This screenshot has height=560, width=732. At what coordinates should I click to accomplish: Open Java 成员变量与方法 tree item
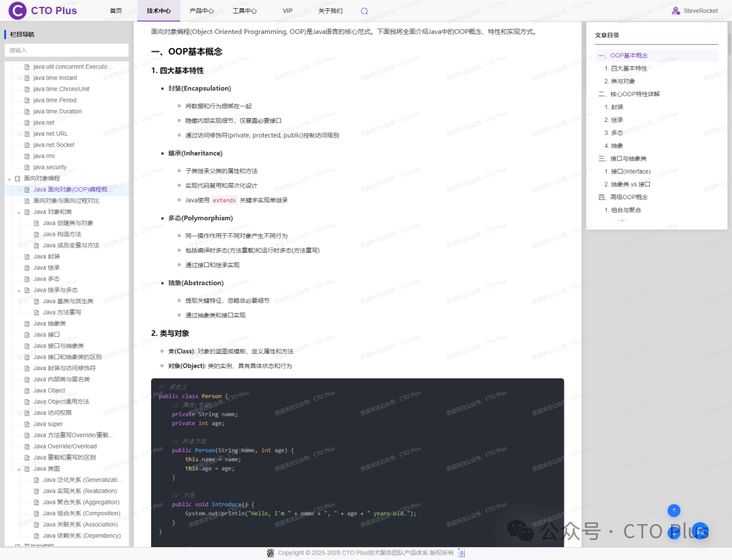71,245
